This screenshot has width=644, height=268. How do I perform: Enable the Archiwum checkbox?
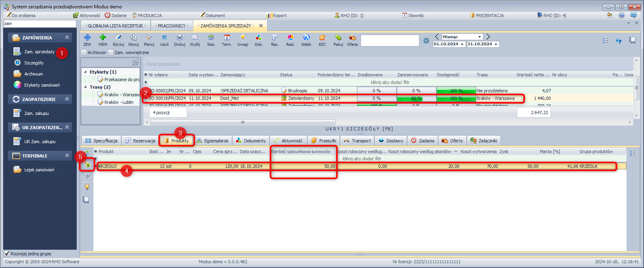84,52
